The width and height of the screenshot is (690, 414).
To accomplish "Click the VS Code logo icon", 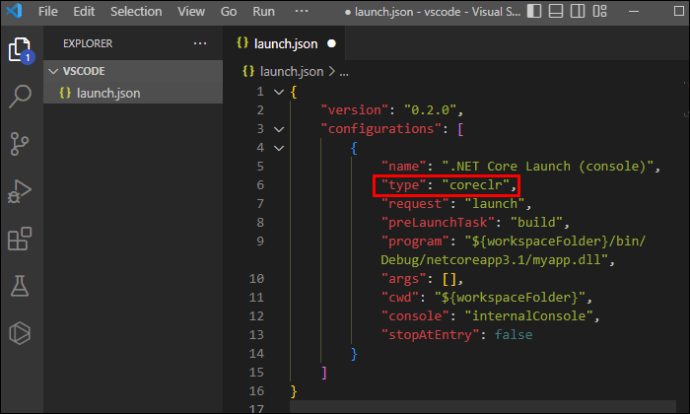I will (x=14, y=11).
